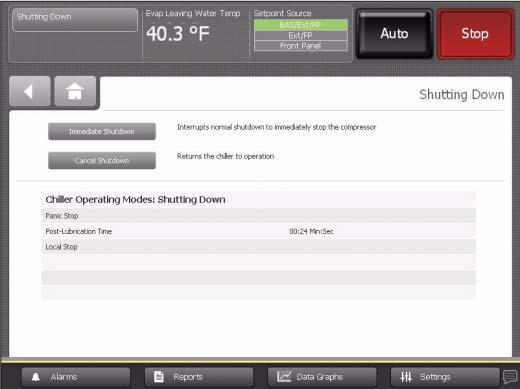Open the home screen via house icon
The width and height of the screenshot is (520, 389).
pyautogui.click(x=75, y=92)
